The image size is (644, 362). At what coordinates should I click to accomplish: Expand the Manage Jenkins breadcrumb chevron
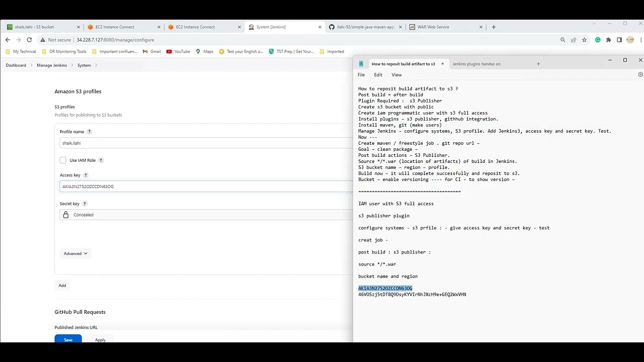[72, 65]
